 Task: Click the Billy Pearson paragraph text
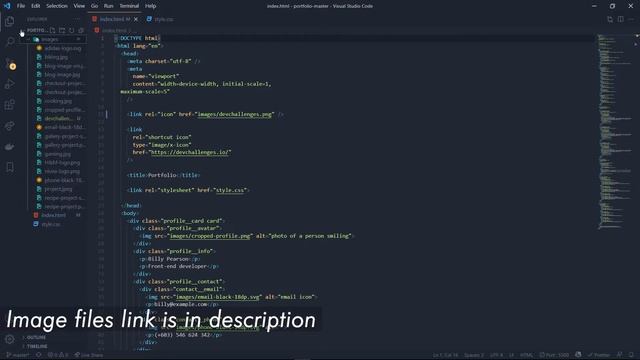168,259
